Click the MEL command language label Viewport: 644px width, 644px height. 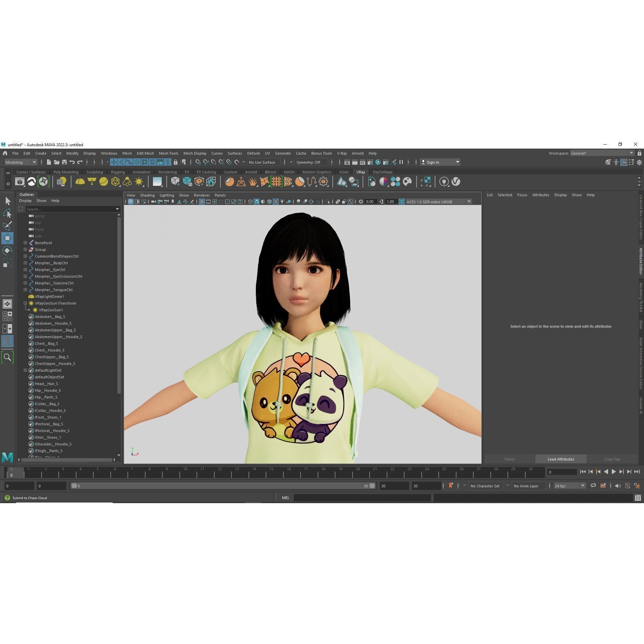click(285, 498)
